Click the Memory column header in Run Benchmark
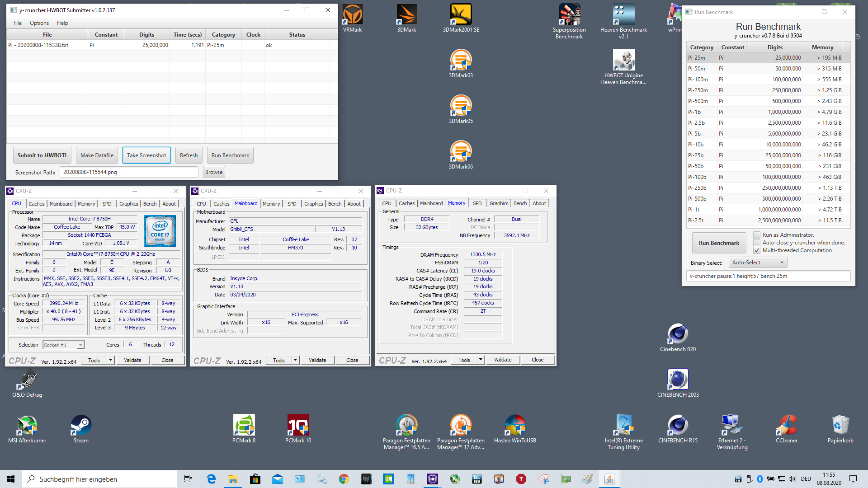 tap(822, 47)
